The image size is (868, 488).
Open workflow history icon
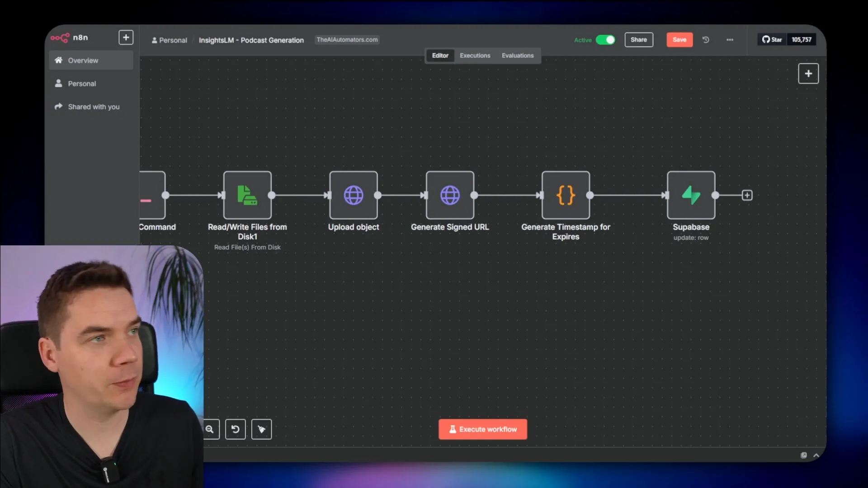tap(706, 40)
